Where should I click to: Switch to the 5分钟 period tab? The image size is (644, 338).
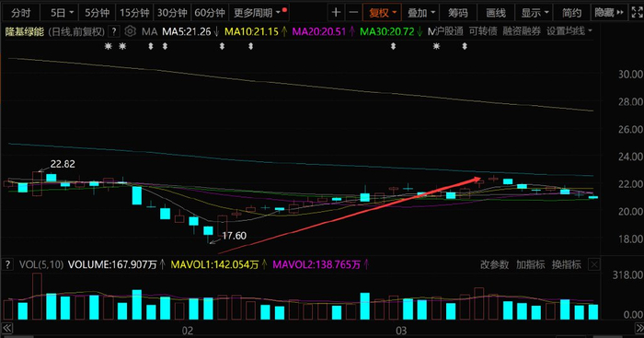pyautogui.click(x=97, y=13)
